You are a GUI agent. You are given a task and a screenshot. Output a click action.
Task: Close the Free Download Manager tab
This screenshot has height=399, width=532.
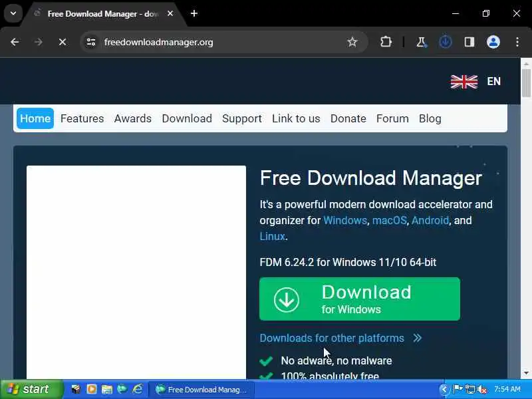coord(170,13)
